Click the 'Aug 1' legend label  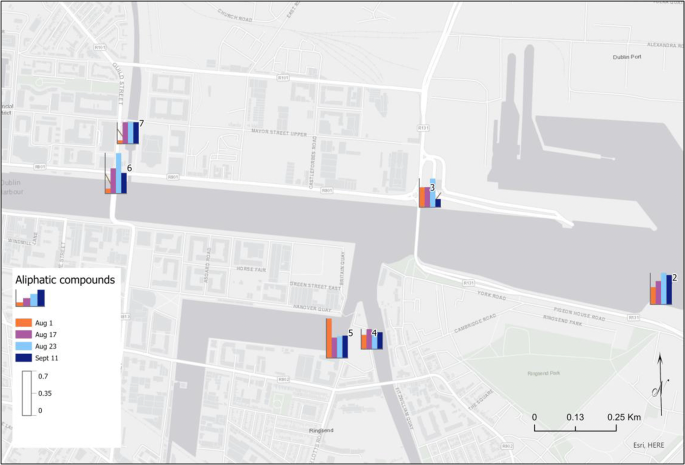(x=44, y=323)
